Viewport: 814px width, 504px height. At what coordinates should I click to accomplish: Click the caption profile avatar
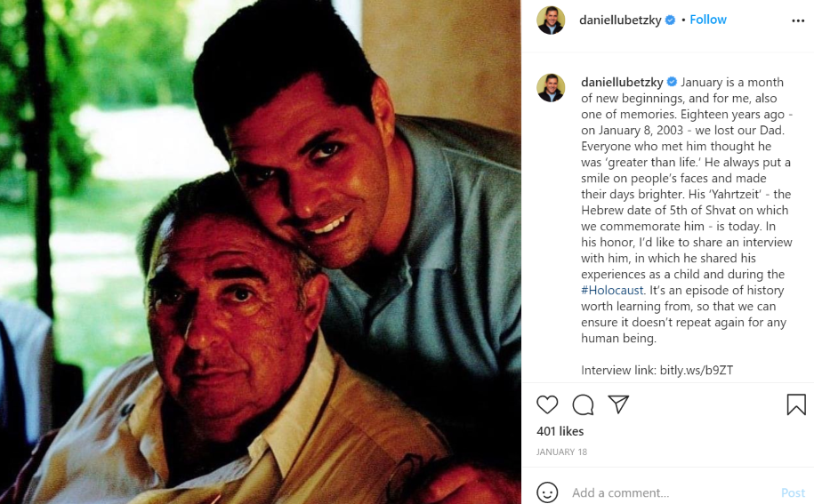pos(551,88)
